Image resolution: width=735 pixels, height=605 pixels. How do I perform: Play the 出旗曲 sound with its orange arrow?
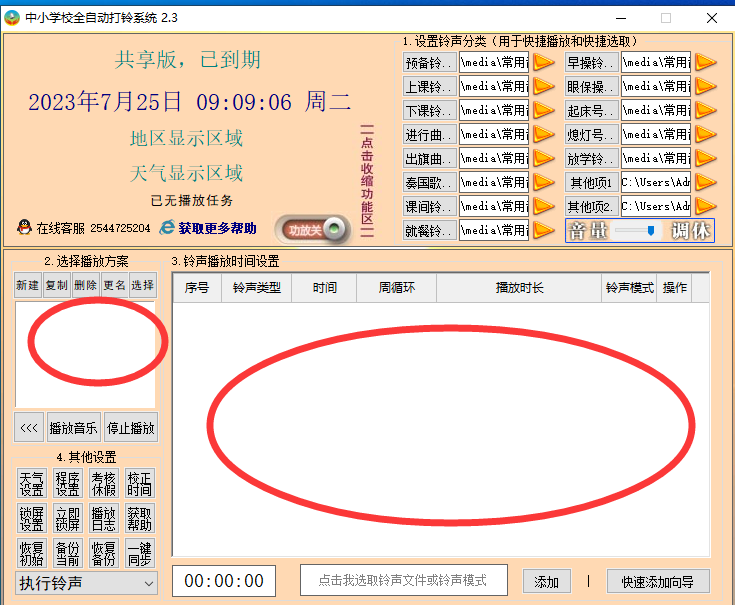point(543,158)
